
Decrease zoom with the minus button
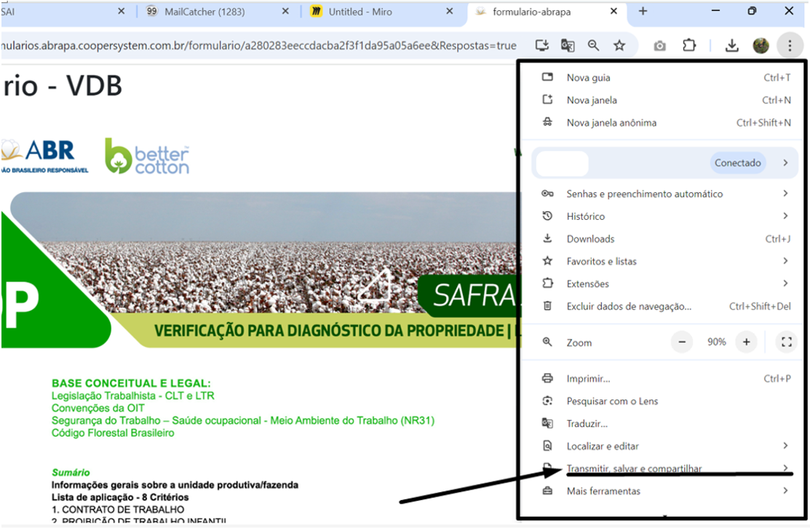coord(682,342)
